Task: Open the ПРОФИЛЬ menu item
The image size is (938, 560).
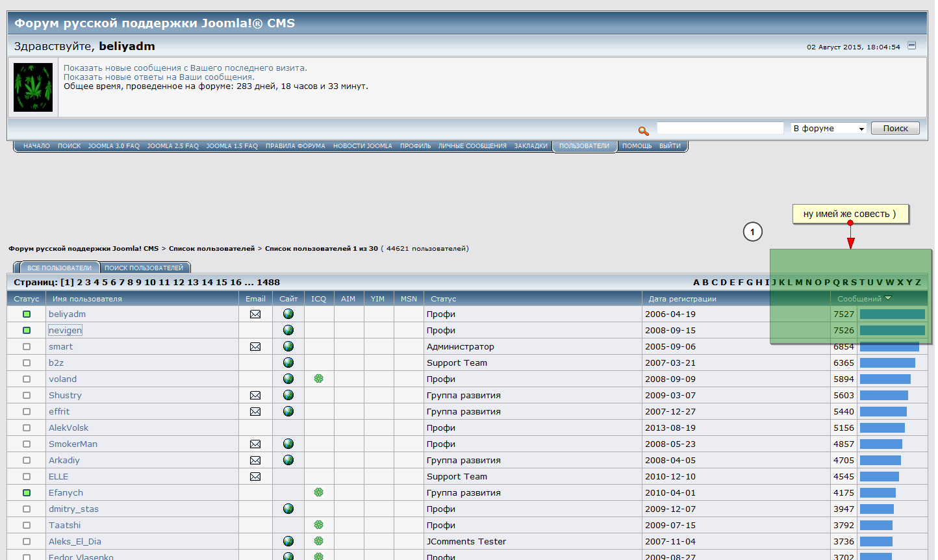Action: click(416, 146)
